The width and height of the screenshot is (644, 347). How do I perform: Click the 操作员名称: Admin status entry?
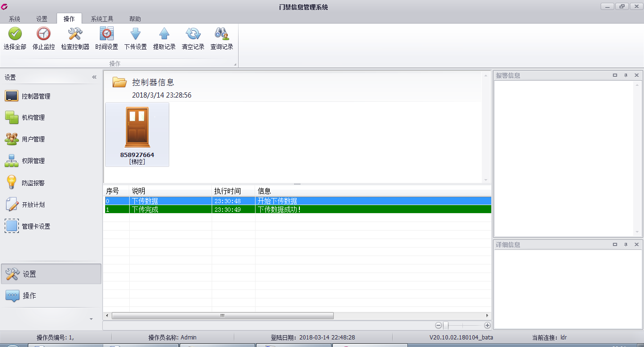[x=173, y=338]
